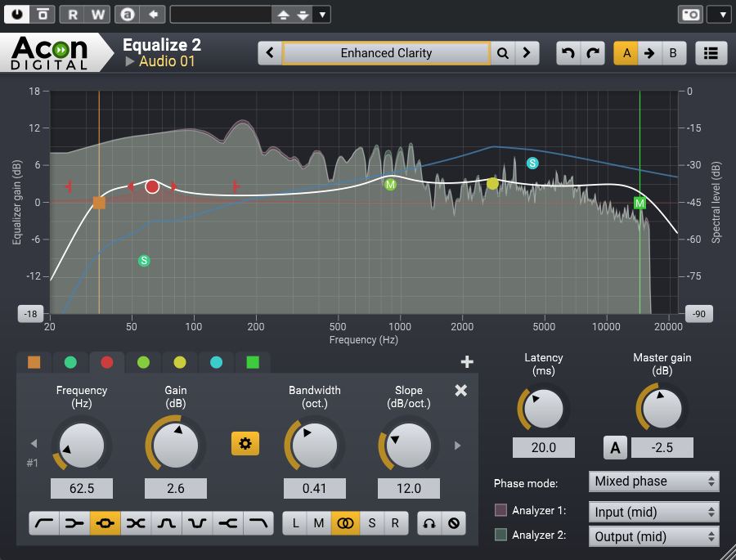736x560 pixels.
Task: Open the orange square band tab
Action: (x=34, y=362)
